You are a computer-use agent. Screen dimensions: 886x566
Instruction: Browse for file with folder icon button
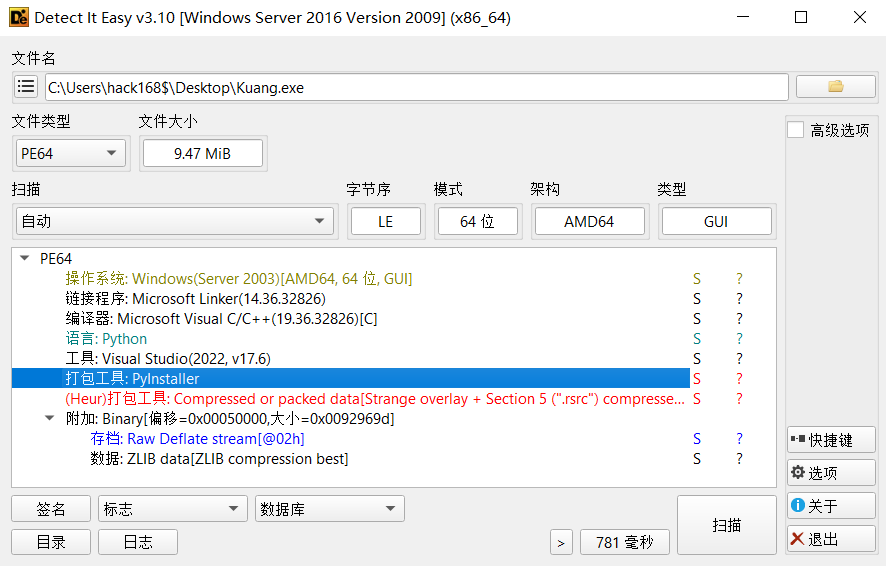click(x=836, y=87)
